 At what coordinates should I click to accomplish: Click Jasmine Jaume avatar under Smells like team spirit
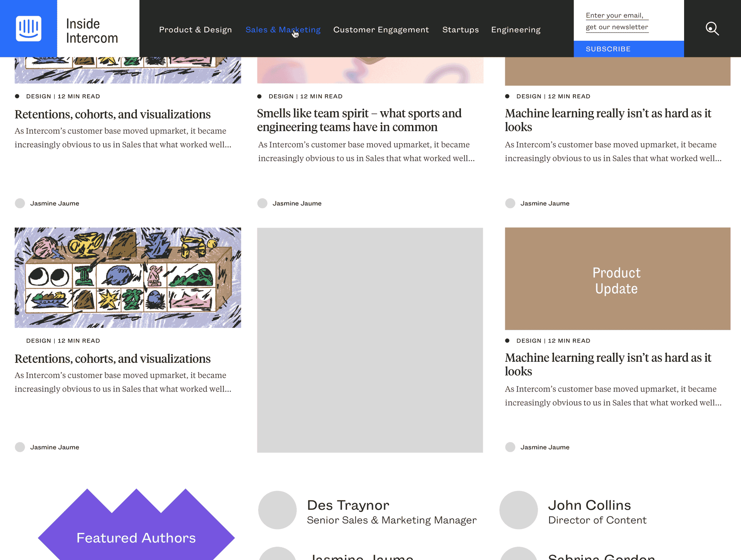[262, 203]
